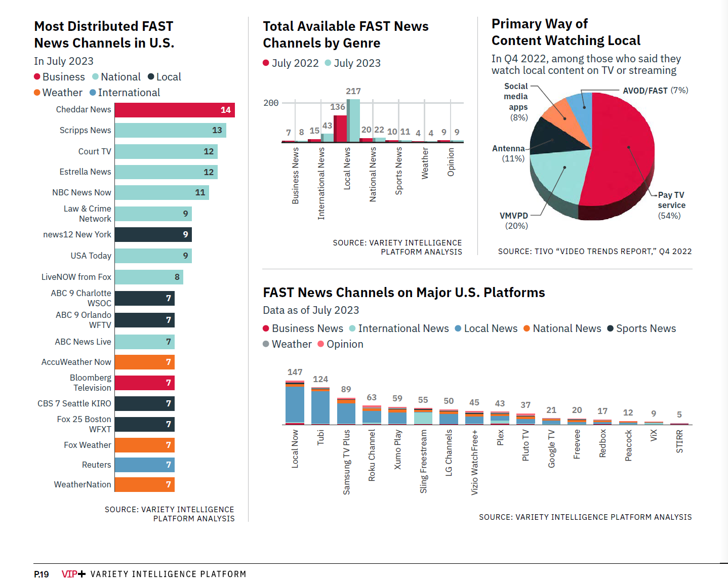Viewport: 728px width, 579px height.
Task: Click the dark Local legend dot under the July 2023 heading
Action: point(151,76)
